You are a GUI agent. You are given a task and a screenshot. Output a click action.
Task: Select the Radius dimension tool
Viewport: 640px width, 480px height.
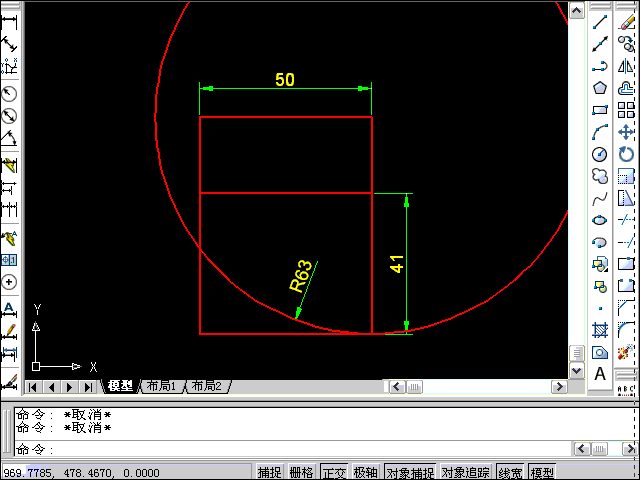[9, 94]
